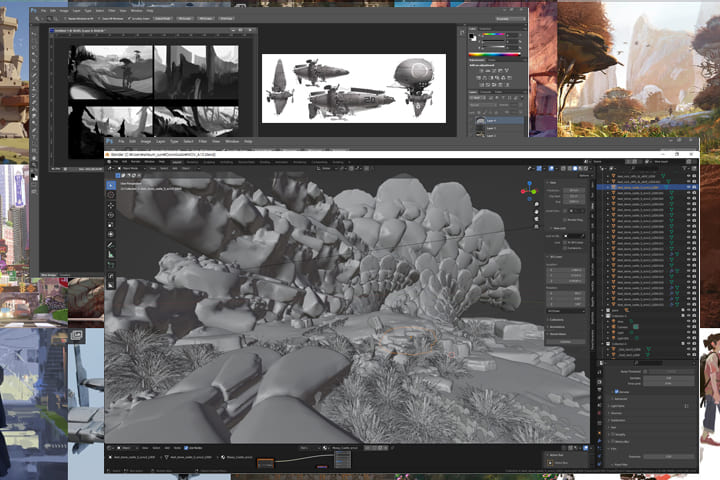Activate the Scale tool in Blender
The width and height of the screenshot is (720, 480).
pos(111,225)
